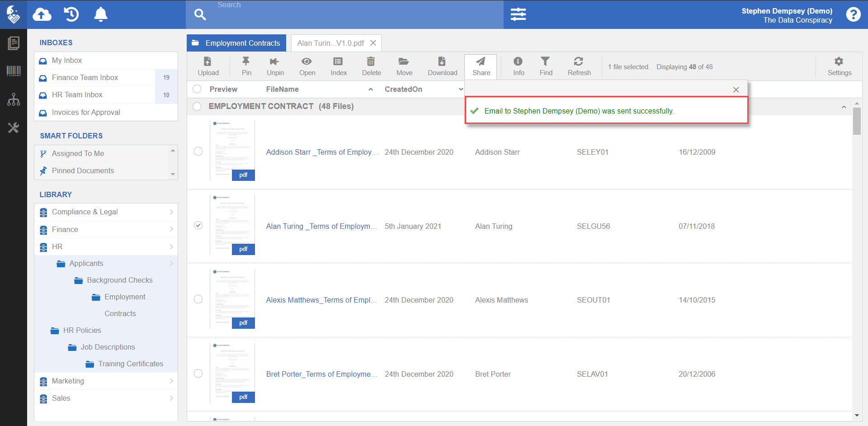Open the history clock icon
The width and height of the screenshot is (868, 426).
pos(71,14)
